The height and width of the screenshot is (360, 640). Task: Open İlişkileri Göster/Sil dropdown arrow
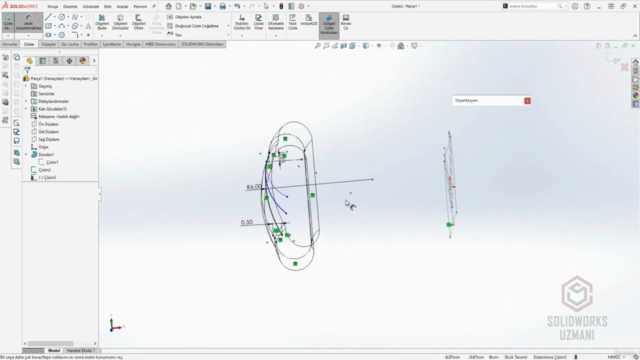point(242,36)
